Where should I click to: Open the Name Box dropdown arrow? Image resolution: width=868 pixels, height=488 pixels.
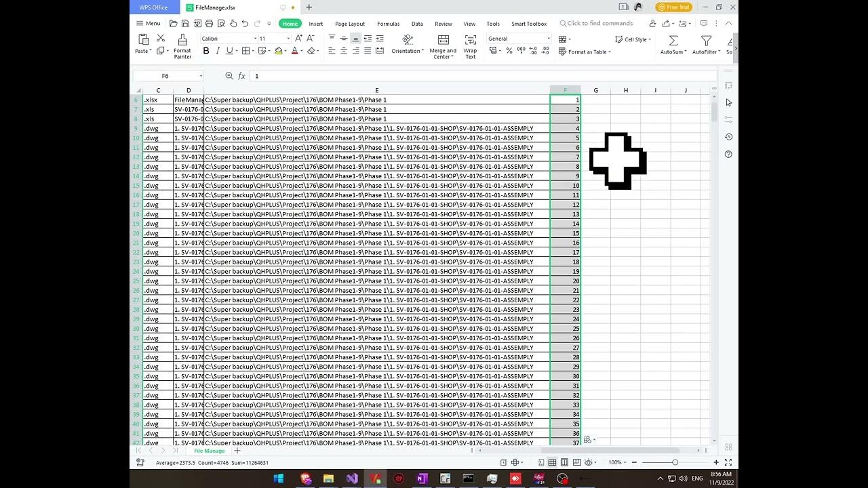tap(201, 76)
